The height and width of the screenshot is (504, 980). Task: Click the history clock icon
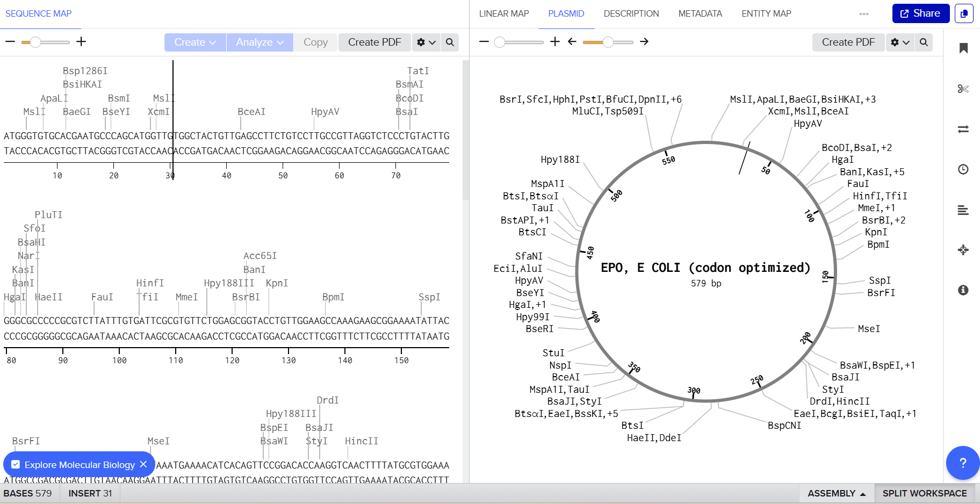pos(963,169)
